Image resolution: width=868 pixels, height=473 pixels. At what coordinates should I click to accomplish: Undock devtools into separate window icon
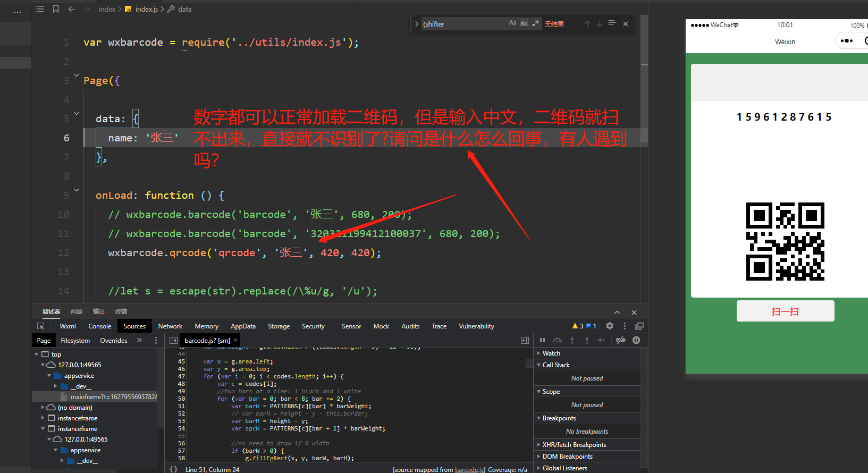639,326
